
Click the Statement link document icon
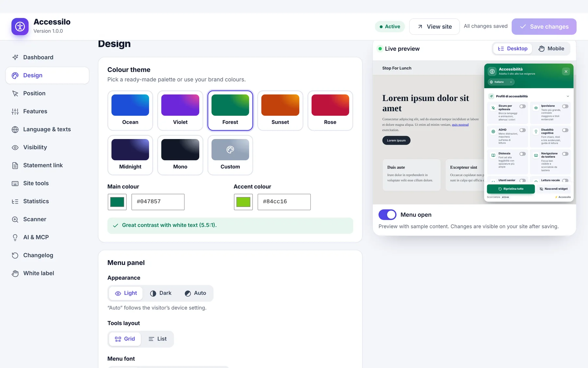tap(15, 166)
